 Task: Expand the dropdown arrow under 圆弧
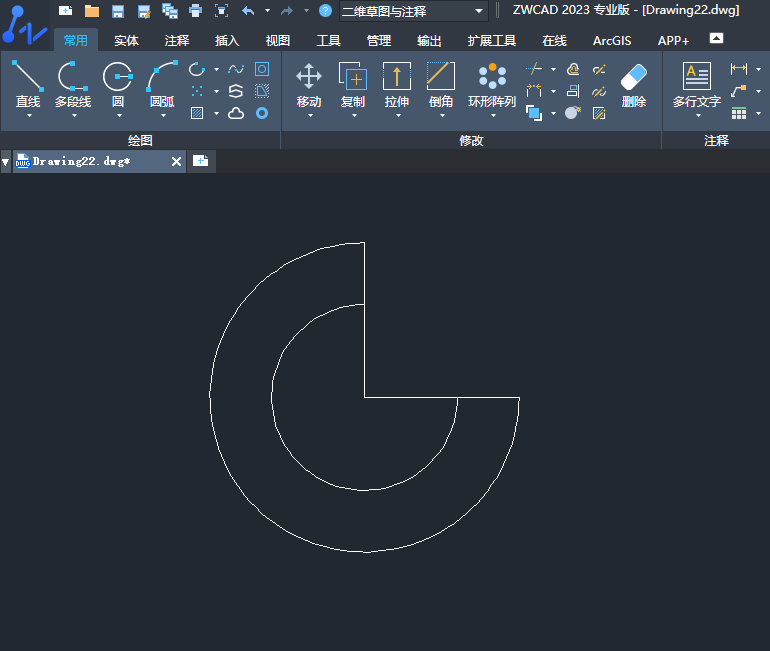[x=164, y=116]
